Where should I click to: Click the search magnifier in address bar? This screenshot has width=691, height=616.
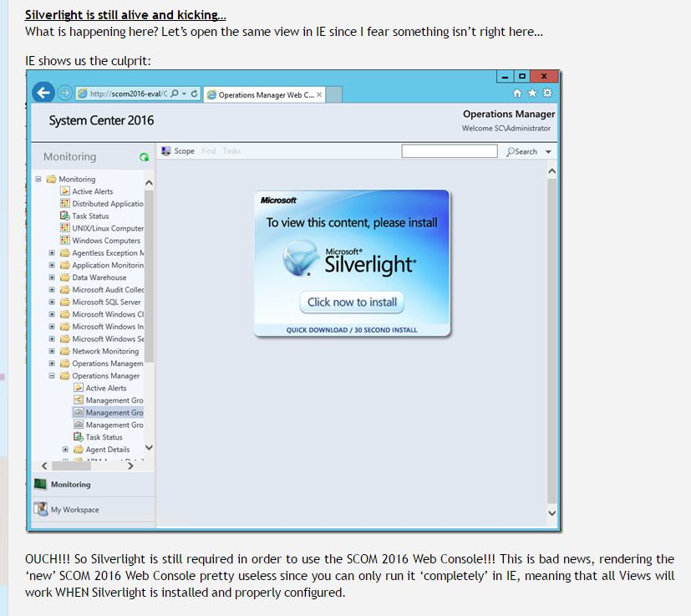tap(175, 94)
